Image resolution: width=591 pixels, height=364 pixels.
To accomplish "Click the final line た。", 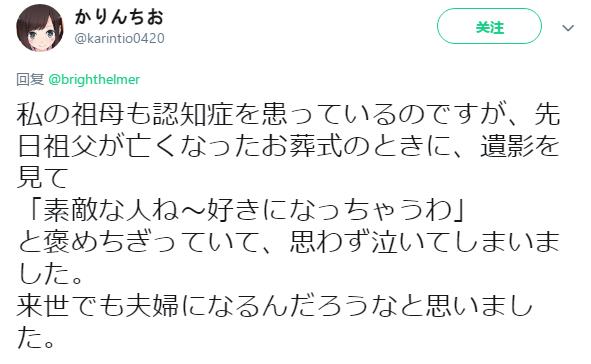I will pyautogui.click(x=37, y=338).
